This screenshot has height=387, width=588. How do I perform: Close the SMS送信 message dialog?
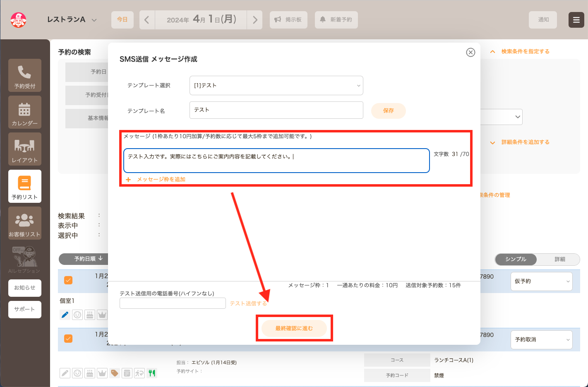click(x=470, y=52)
